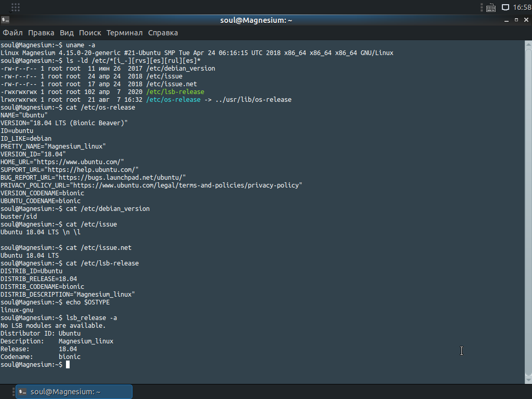Click the last prompt with the cursor block
Screen dimensions: 532x399
point(35,365)
